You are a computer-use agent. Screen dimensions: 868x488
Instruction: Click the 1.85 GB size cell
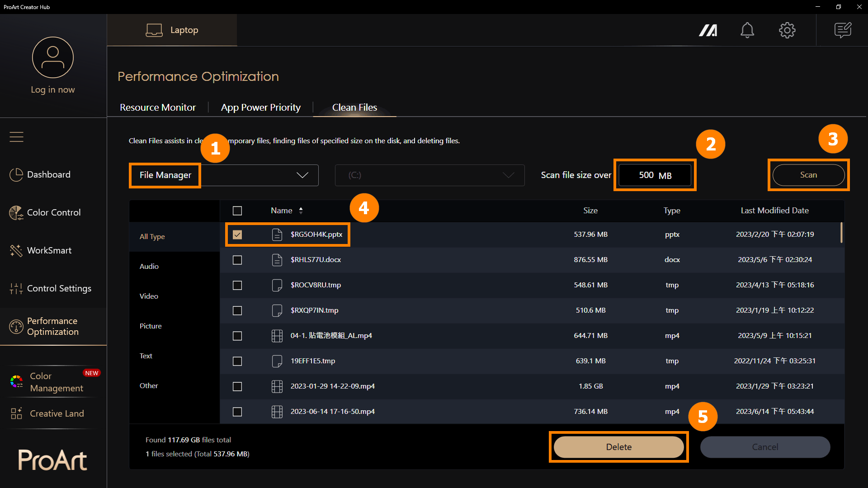tap(590, 386)
